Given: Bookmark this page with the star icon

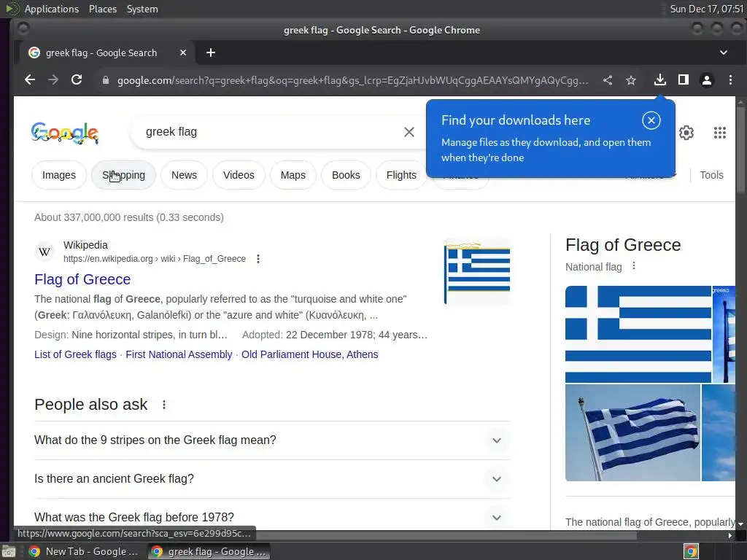Looking at the screenshot, I should point(631,80).
